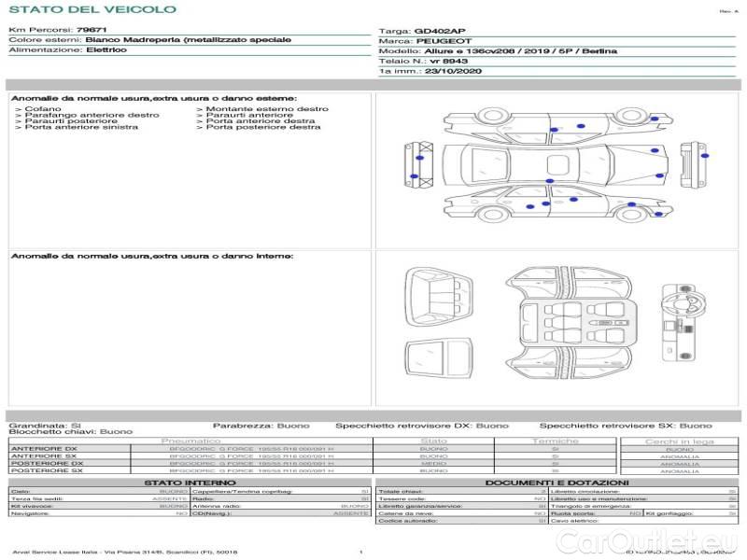This screenshot has width=747, height=560.
Task: Click the Arval Service Lease Italia footer address
Action: click(x=125, y=553)
